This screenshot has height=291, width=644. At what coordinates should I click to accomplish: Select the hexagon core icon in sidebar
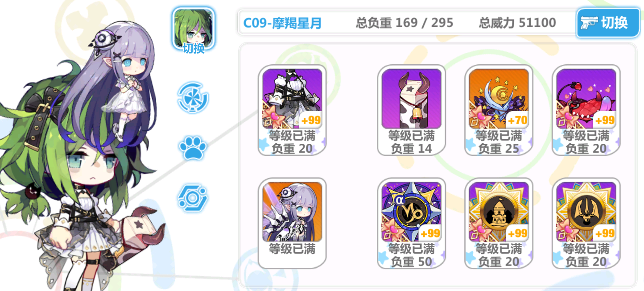click(193, 198)
